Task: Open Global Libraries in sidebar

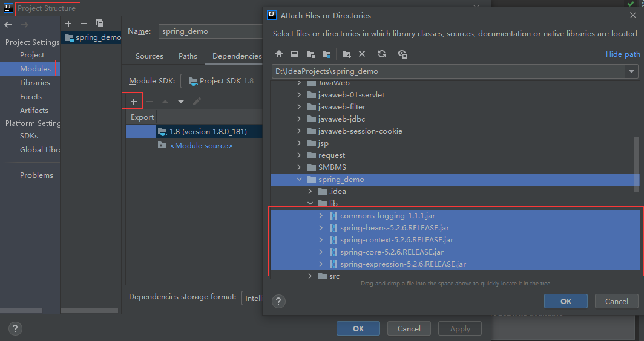Action: point(40,150)
